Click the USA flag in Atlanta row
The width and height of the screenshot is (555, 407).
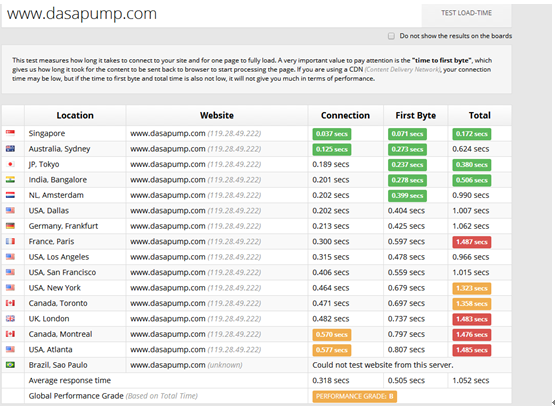[x=11, y=349]
